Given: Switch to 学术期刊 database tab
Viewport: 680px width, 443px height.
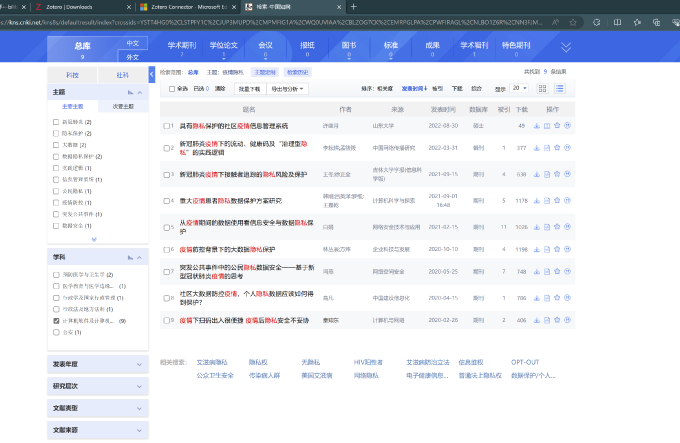Looking at the screenshot, I should click(182, 48).
